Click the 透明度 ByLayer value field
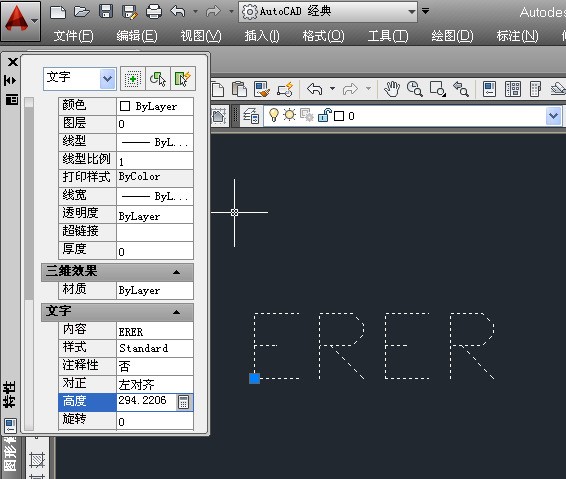566x479 pixels. click(155, 214)
